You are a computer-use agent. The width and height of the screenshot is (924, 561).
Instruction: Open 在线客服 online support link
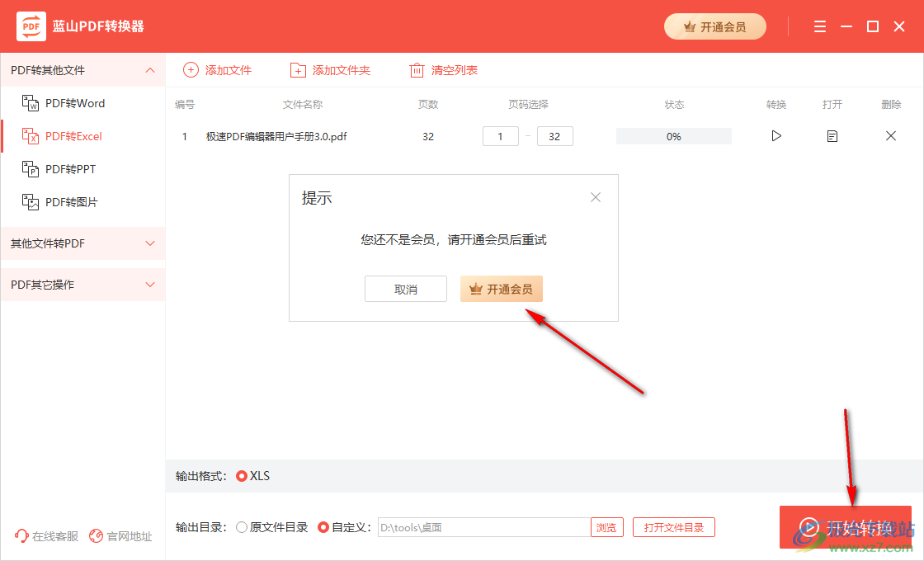[x=46, y=536]
